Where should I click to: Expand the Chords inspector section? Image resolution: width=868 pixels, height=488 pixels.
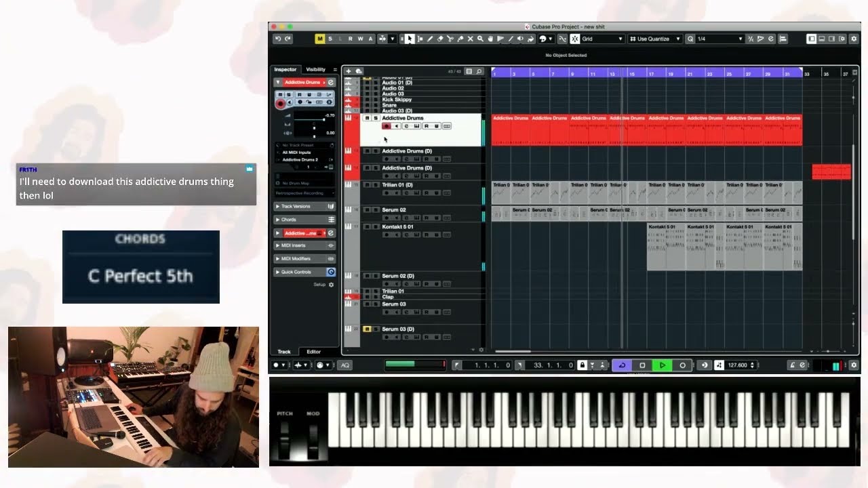[277, 220]
